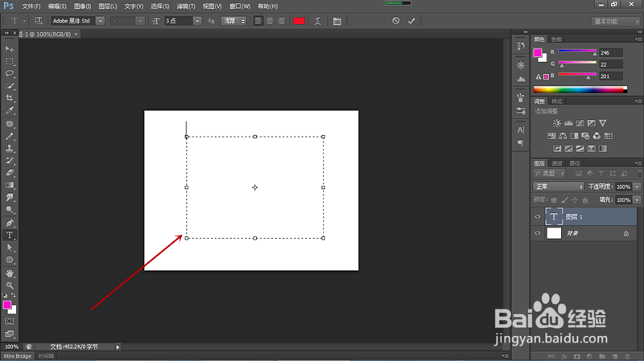Pick color from spectrum ramp

pos(580,90)
